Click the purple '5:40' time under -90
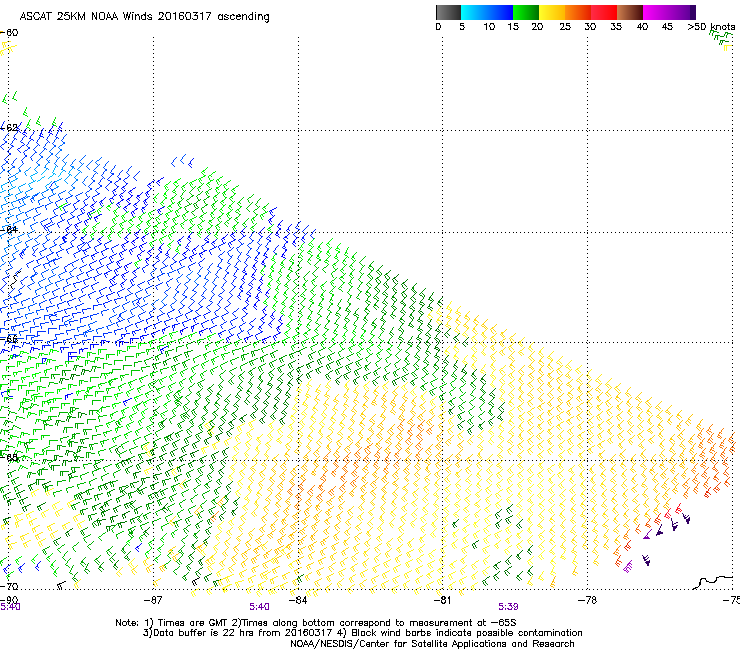740x650 pixels. click(10, 607)
